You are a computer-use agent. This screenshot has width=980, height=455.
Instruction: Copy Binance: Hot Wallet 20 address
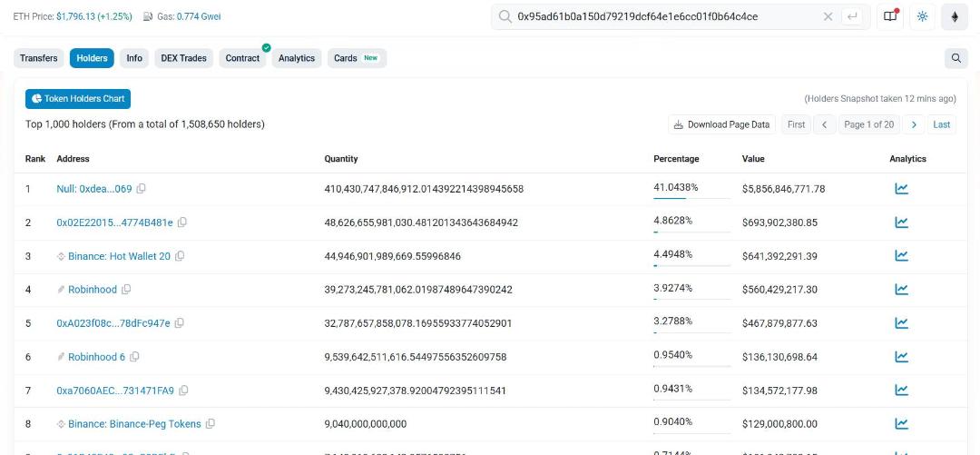[180, 256]
